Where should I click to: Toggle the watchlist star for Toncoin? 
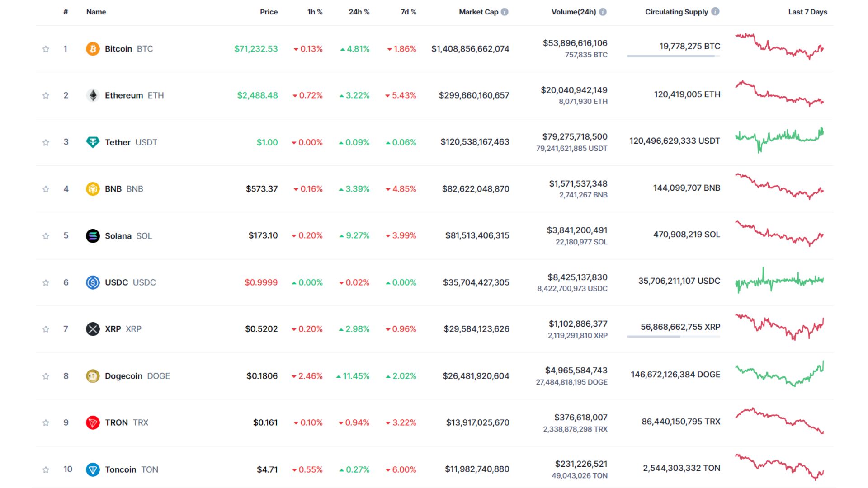click(x=45, y=469)
